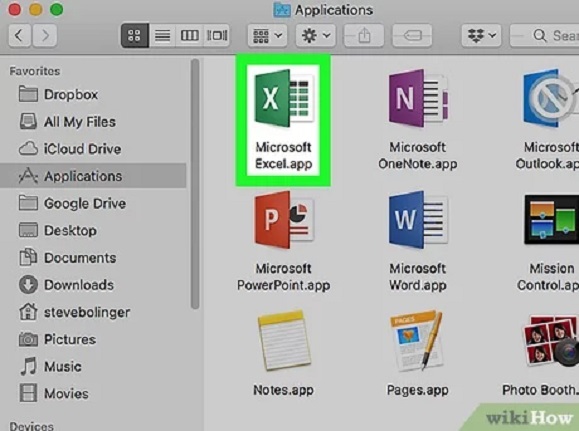Select stevebolinger home folder in sidebar
The height and width of the screenshot is (431, 579).
[x=93, y=312]
